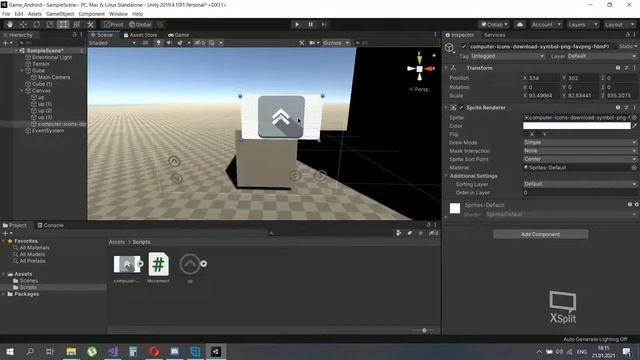Open Transform component help icon

[x=618, y=68]
